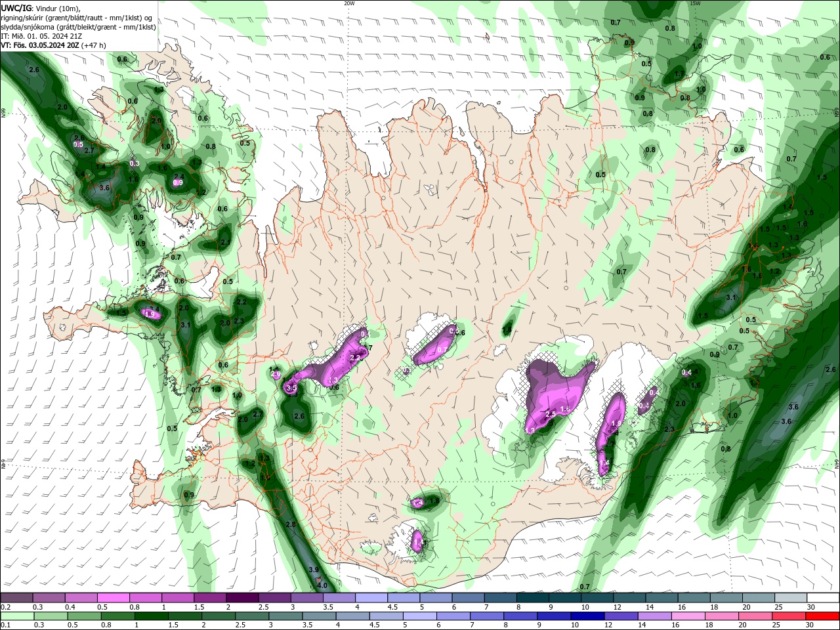This screenshot has height=630, width=840.
Task: Click the white 30 snow-scale swatch
Action: pyautogui.click(x=823, y=598)
